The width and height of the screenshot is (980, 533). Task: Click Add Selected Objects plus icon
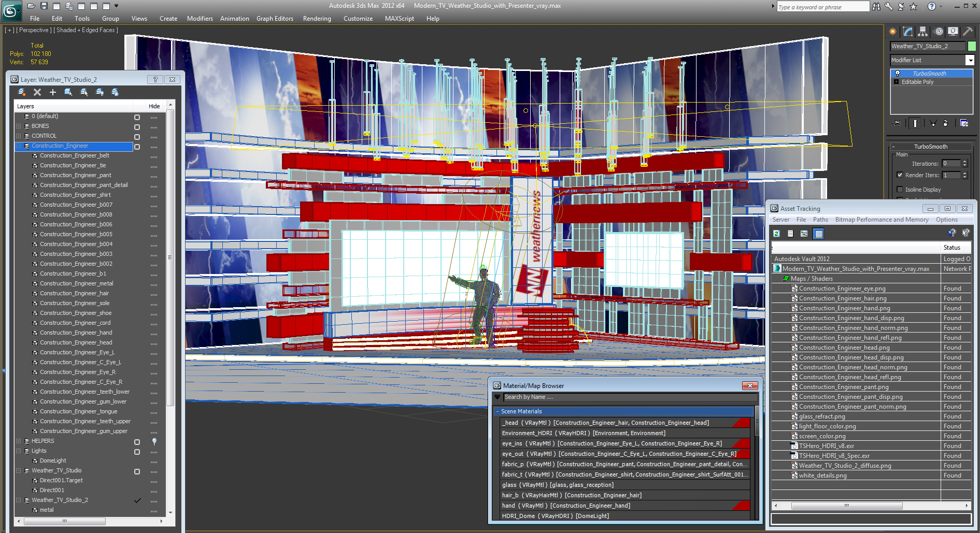click(x=53, y=92)
